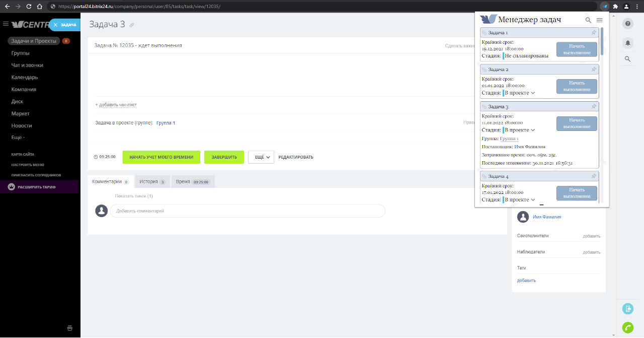Open Задачи и Проекты in sidebar
This screenshot has width=644, height=338.
tap(34, 41)
